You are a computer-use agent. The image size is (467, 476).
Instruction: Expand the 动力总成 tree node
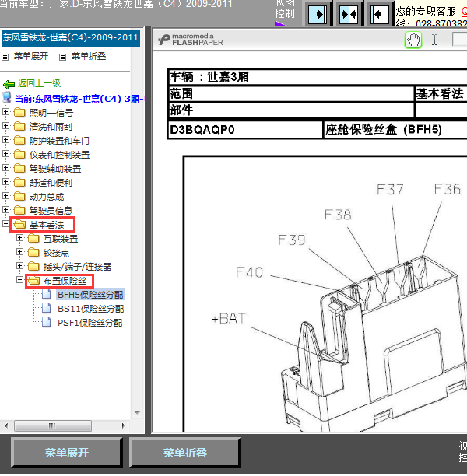[5, 195]
